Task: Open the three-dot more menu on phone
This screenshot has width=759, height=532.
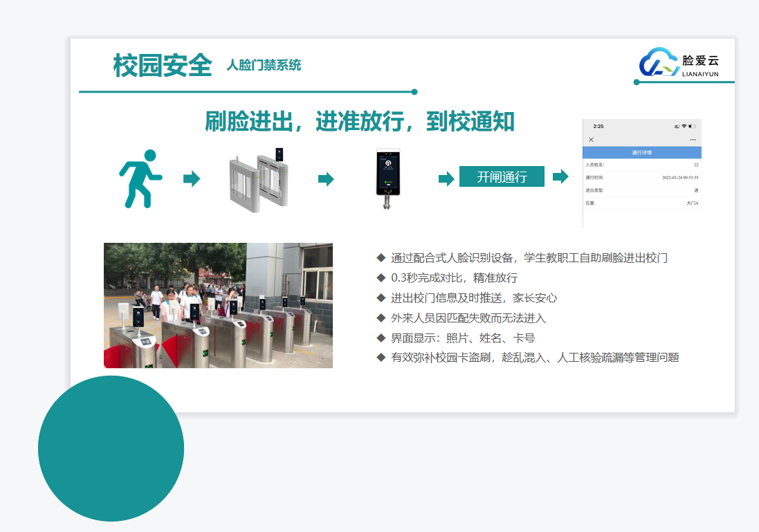Action: (x=693, y=140)
